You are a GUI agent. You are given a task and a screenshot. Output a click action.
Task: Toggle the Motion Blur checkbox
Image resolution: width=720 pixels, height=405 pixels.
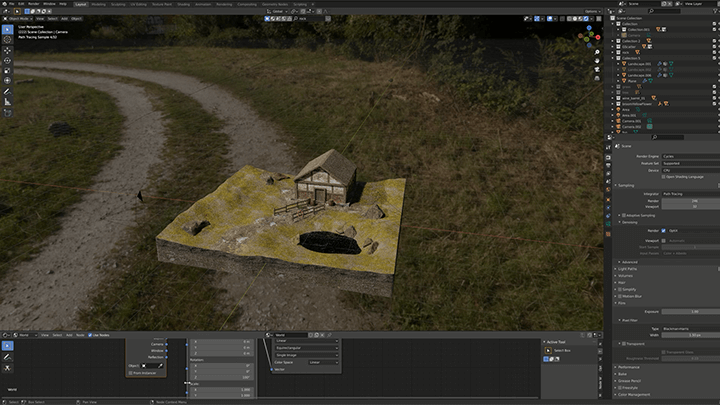620,297
